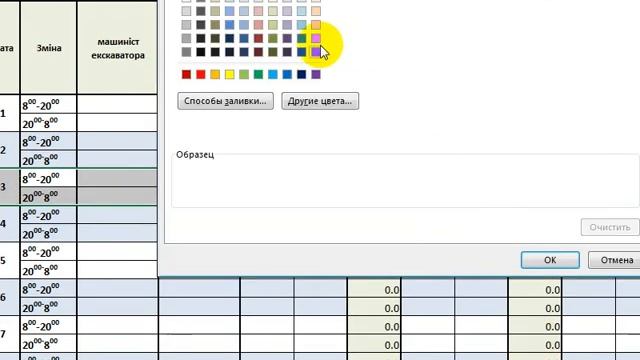Pick the bright red standard color swatch

pos(201,74)
